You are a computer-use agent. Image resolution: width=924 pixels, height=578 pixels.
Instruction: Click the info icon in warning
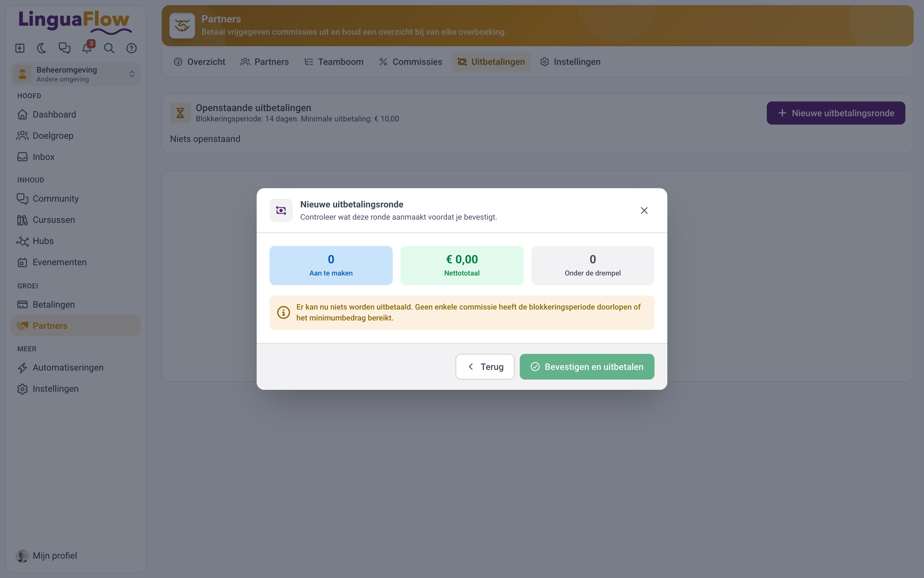tap(283, 312)
